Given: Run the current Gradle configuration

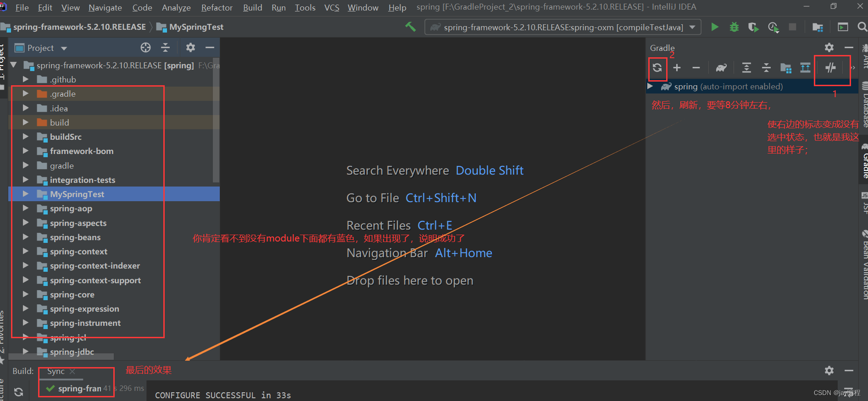Looking at the screenshot, I should pos(714,27).
